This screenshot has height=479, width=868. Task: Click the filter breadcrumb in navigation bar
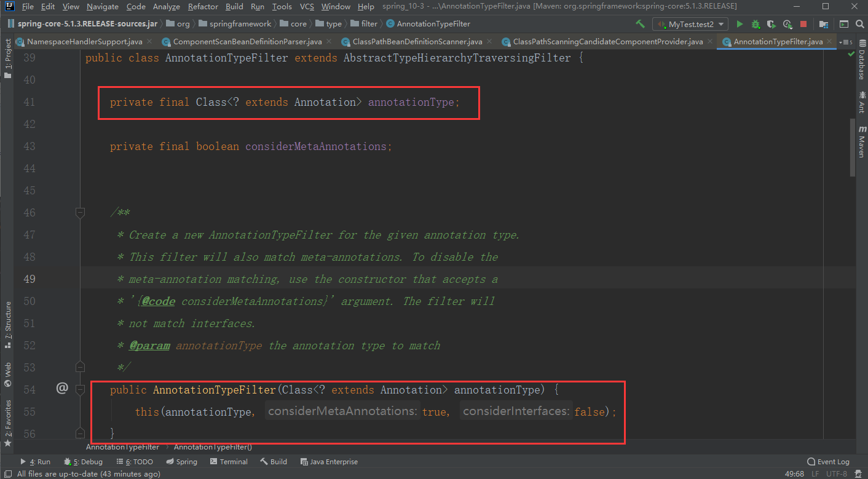tap(365, 24)
